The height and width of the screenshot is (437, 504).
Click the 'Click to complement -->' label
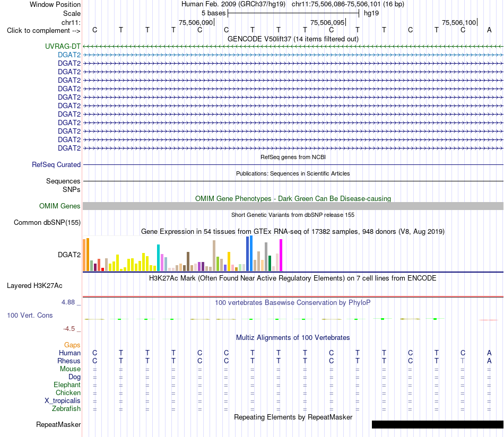[44, 31]
